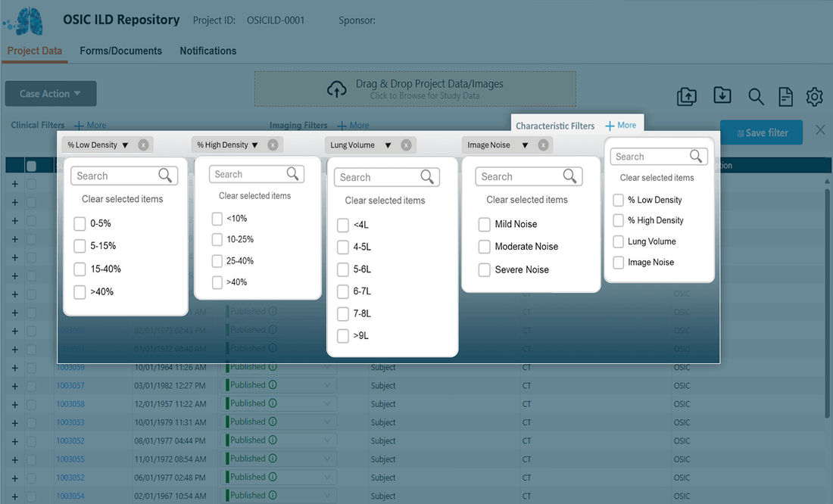The width and height of the screenshot is (833, 504).
Task: Open the magnifier search icon in toolbar
Action: click(756, 96)
